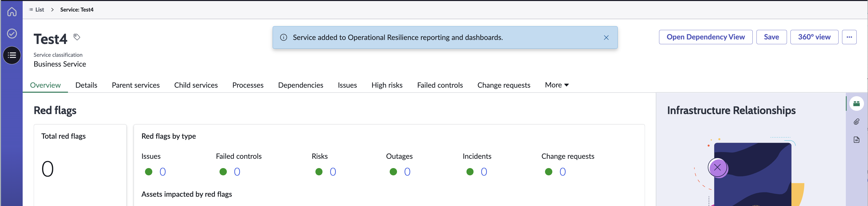This screenshot has height=206, width=868.
Task: Save the service record
Action: pos(771,37)
